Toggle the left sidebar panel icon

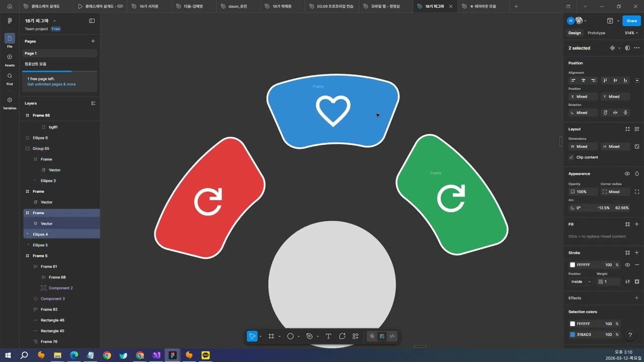click(x=92, y=21)
